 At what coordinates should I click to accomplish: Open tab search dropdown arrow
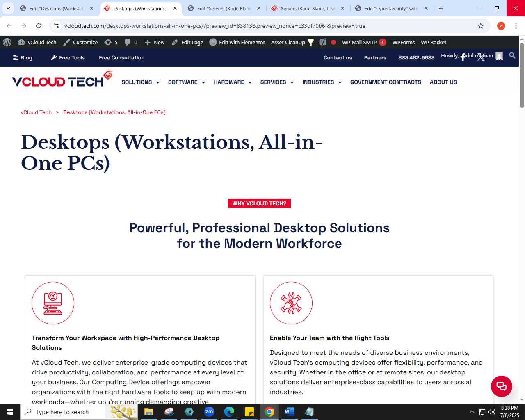8,8
